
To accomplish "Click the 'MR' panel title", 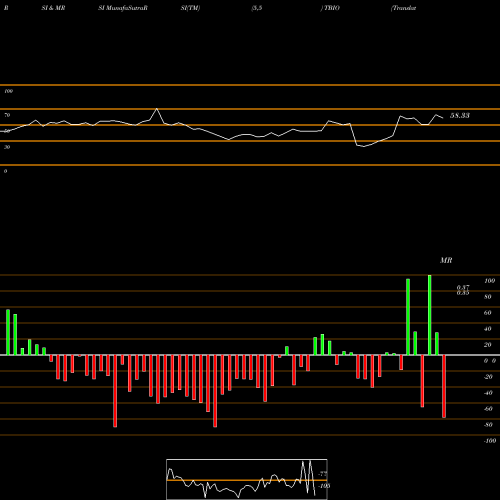I will [446, 260].
